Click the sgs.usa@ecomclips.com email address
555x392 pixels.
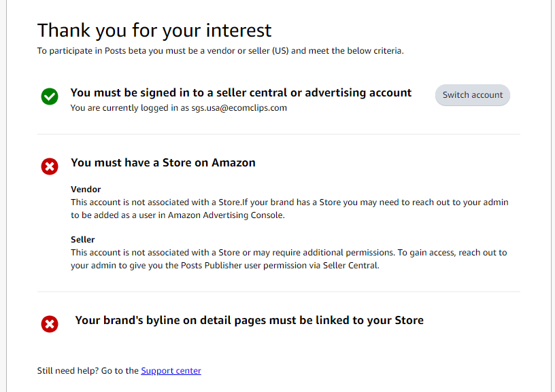coord(238,108)
